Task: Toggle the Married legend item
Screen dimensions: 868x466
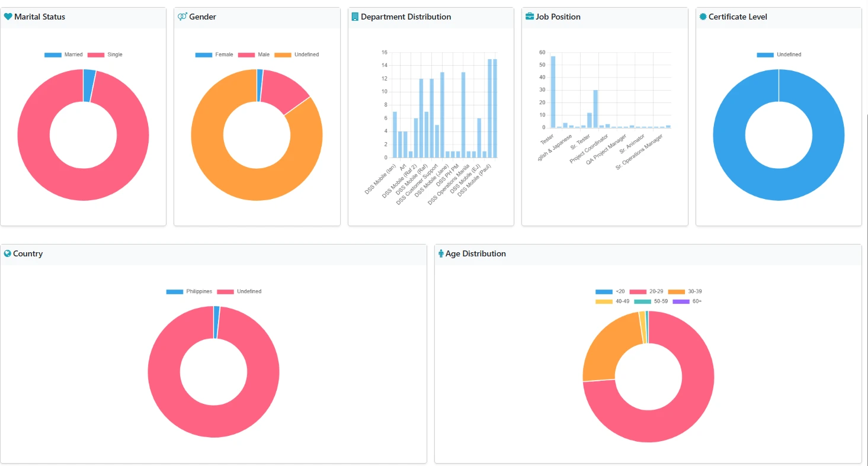Action: click(73, 55)
